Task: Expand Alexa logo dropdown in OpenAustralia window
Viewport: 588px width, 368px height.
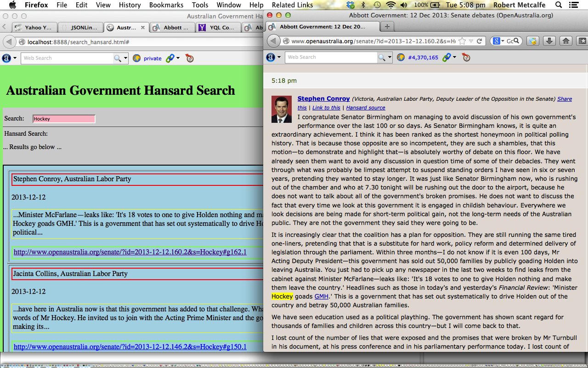Action: (x=279, y=57)
